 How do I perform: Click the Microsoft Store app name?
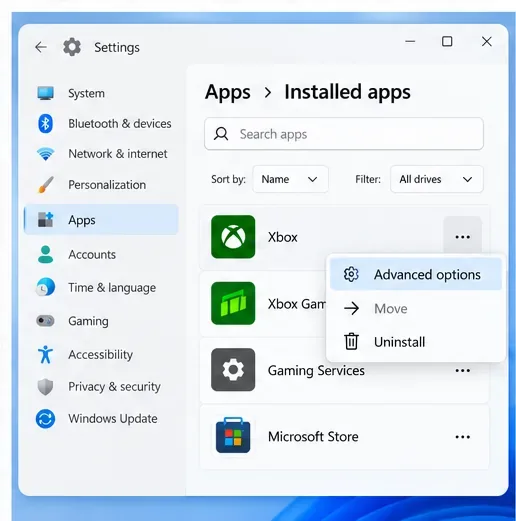[x=313, y=437]
